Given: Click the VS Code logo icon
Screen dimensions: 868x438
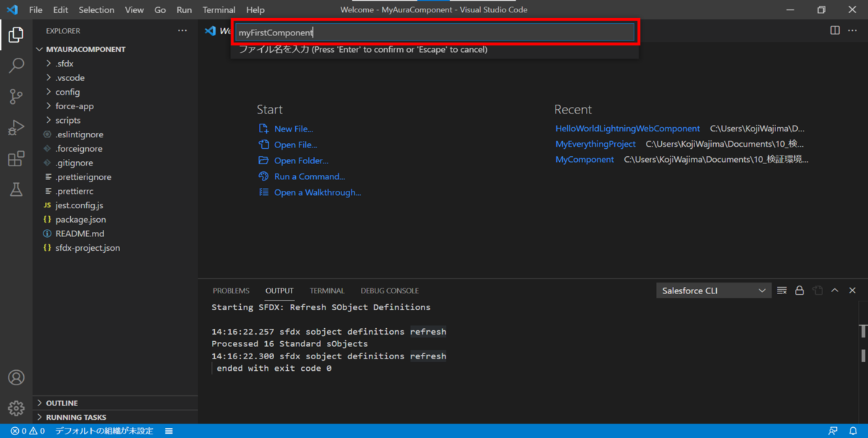Looking at the screenshot, I should [12, 10].
